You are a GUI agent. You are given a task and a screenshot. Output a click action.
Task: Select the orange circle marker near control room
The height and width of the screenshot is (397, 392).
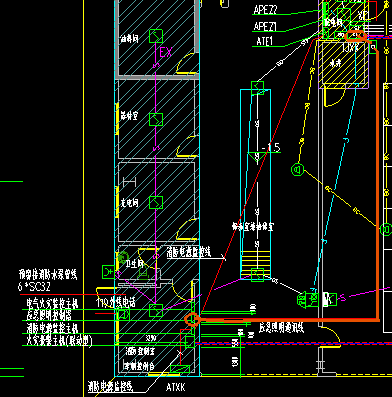pyautogui.click(x=192, y=320)
